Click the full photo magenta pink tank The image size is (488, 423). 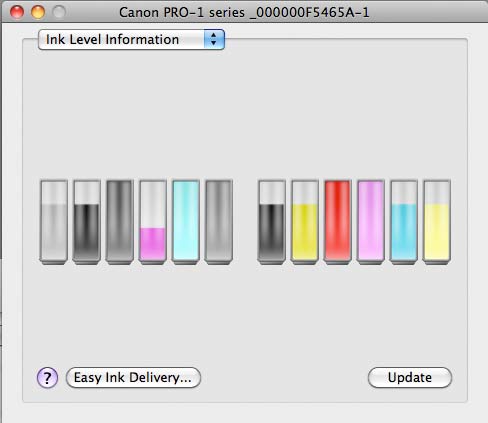click(x=370, y=222)
